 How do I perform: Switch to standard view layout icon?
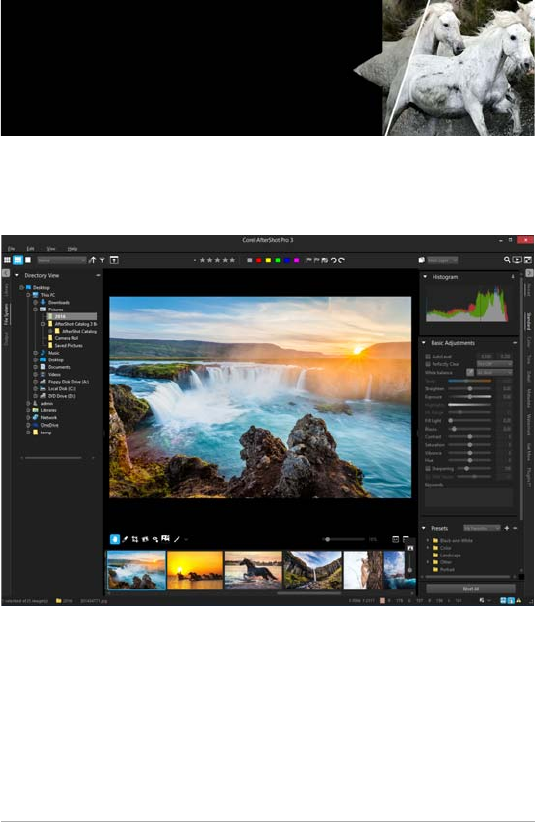tap(18, 260)
